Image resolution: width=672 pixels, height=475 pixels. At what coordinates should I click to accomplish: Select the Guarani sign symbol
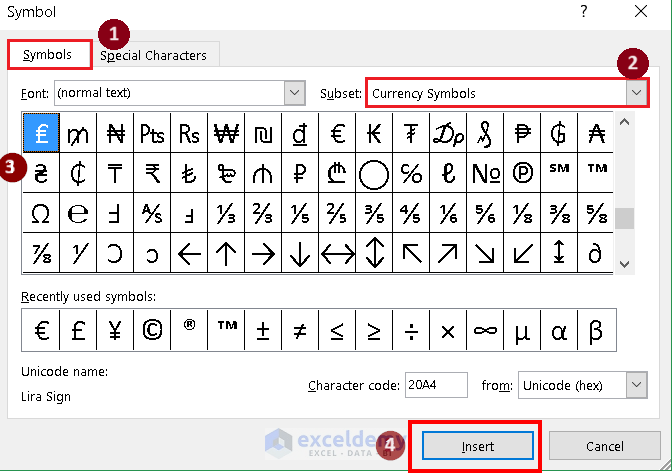click(x=559, y=133)
